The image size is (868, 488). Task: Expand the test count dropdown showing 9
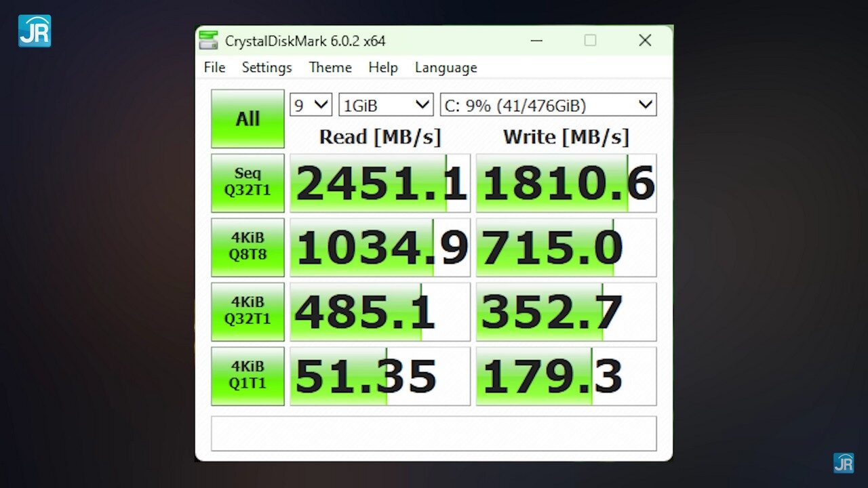[311, 105]
